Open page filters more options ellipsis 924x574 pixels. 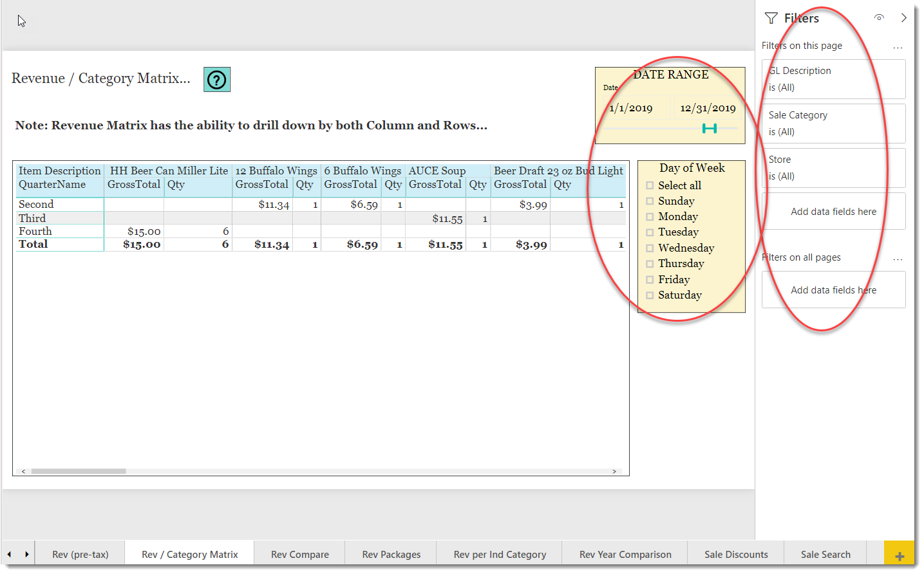(x=898, y=46)
